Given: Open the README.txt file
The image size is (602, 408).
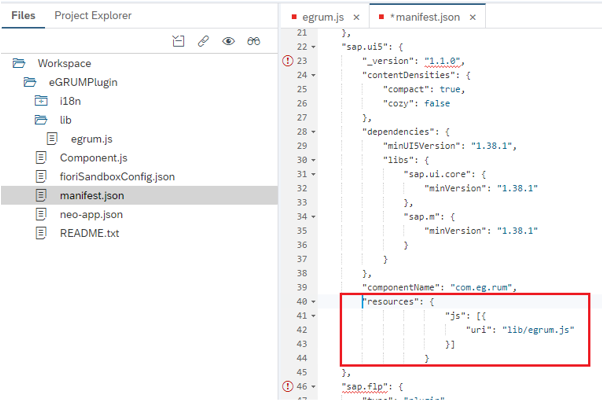Looking at the screenshot, I should click(89, 233).
